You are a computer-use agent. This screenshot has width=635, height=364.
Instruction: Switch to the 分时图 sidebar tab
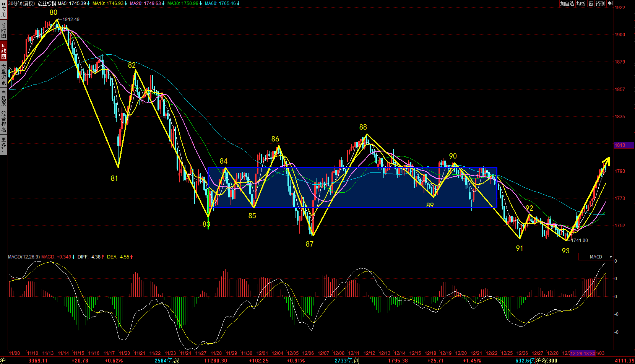click(x=3, y=30)
